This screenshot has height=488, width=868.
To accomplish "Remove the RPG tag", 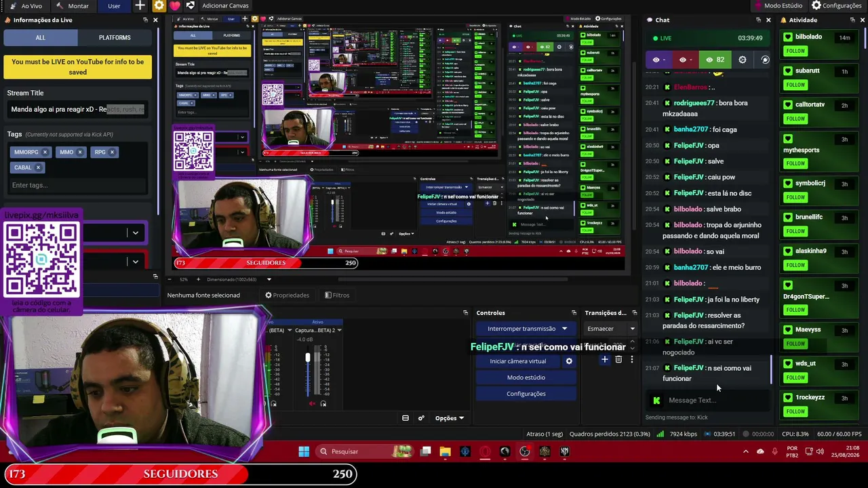I will click(x=112, y=152).
